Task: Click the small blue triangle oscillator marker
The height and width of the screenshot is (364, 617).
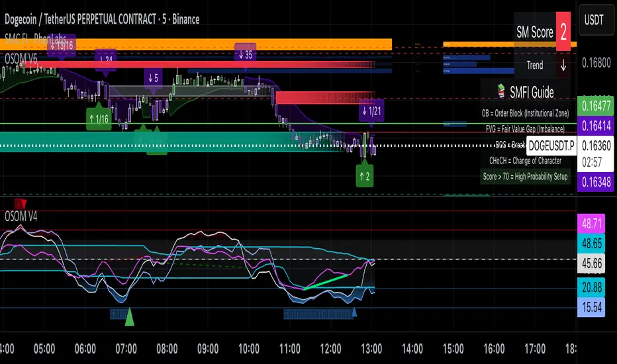Action: click(354, 312)
